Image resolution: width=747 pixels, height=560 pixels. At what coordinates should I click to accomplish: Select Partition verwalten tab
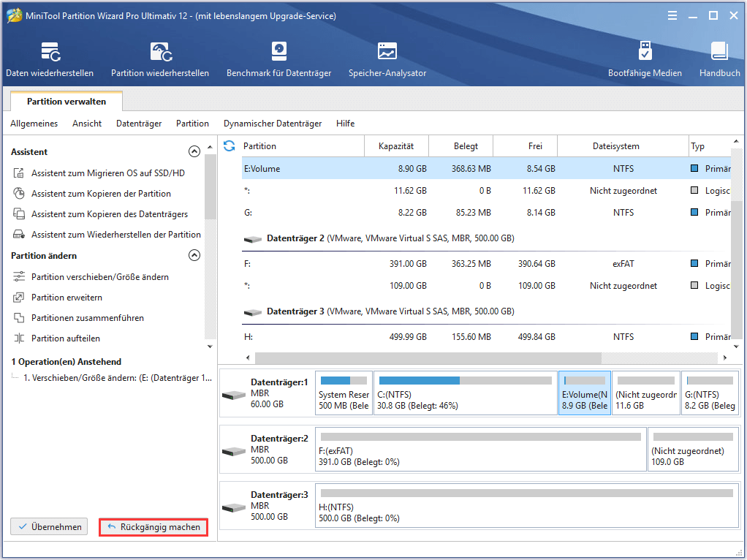click(x=67, y=102)
